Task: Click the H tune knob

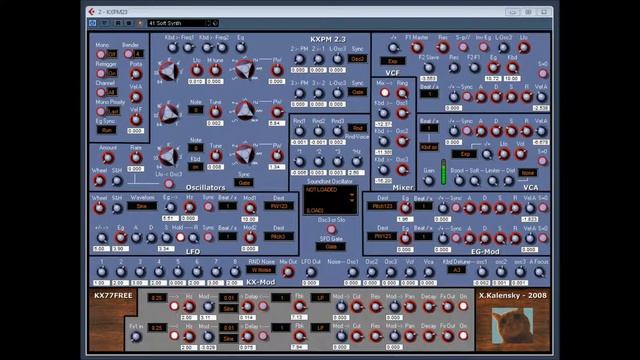Action: 215,71
